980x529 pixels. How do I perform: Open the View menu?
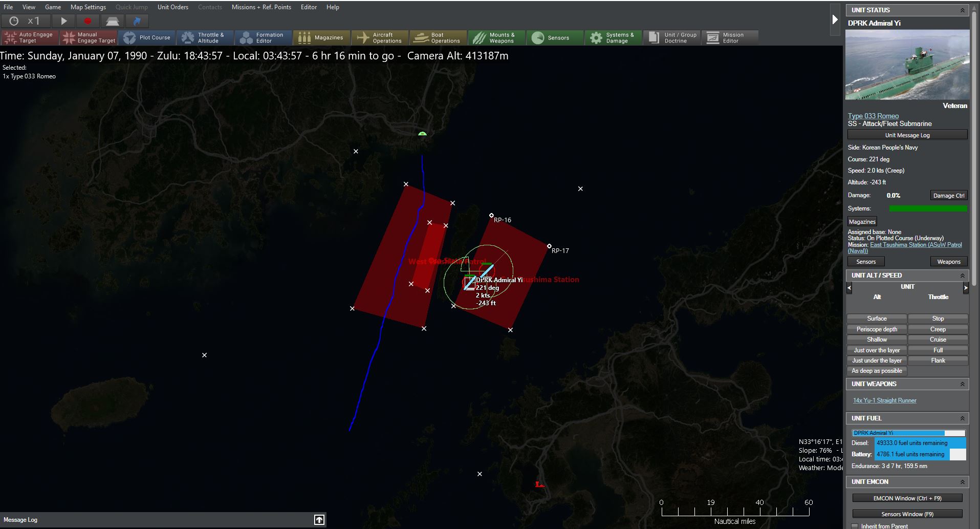point(29,7)
